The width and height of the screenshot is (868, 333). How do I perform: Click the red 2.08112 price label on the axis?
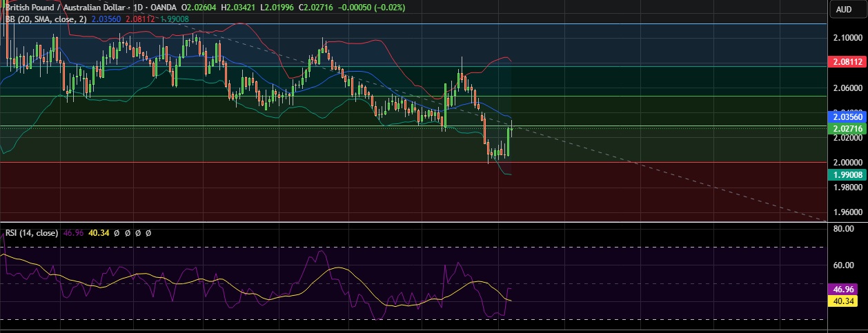847,62
